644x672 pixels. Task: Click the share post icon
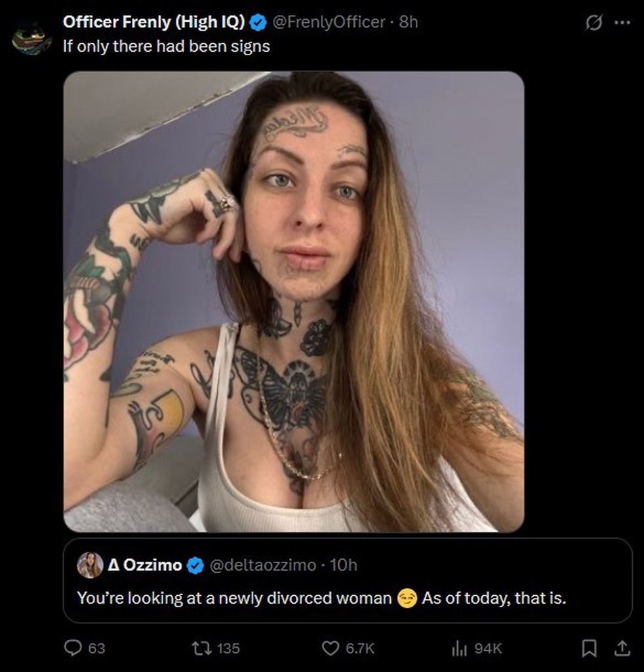click(x=620, y=648)
